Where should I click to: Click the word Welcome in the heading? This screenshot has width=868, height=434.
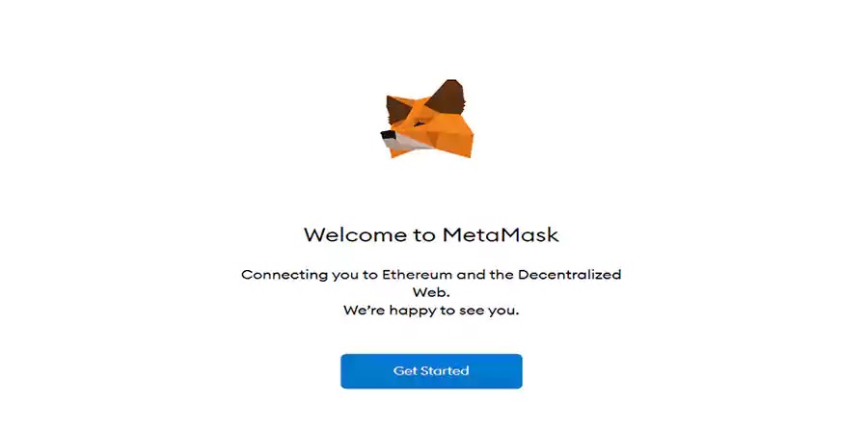point(354,234)
